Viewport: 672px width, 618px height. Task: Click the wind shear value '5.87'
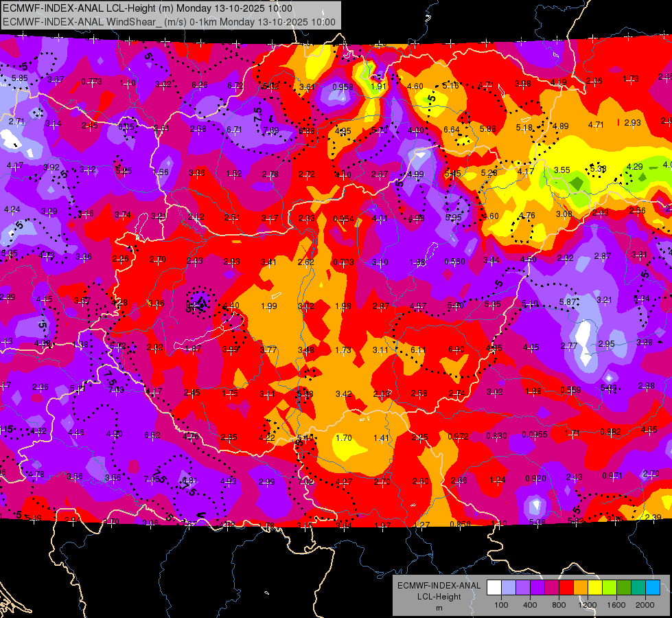tap(568, 302)
